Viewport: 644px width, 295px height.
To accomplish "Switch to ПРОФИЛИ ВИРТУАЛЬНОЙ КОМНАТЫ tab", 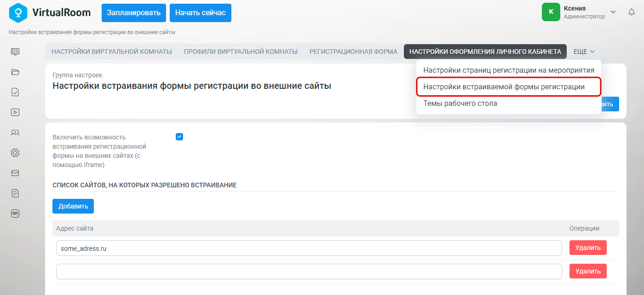I will tap(241, 52).
